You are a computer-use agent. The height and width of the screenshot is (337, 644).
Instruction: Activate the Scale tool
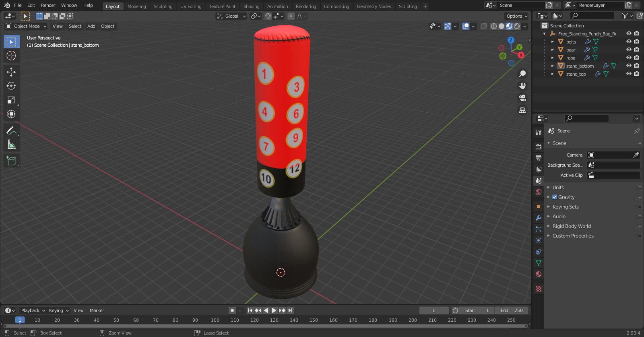[x=11, y=100]
